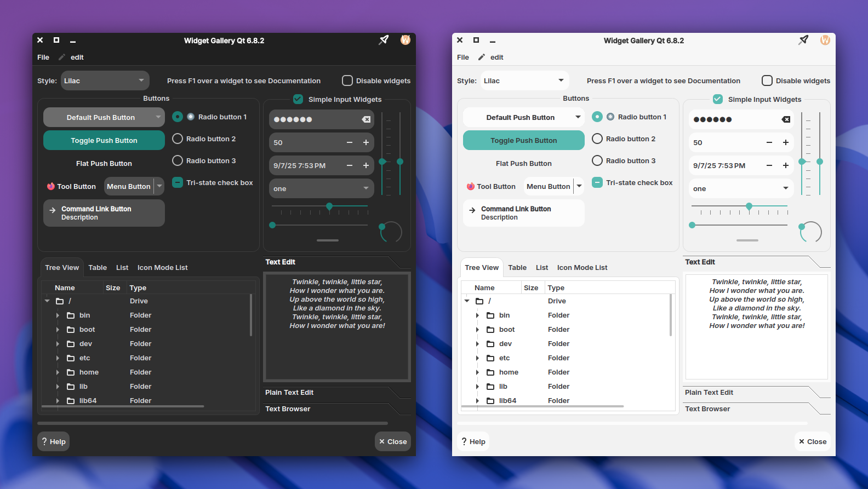Toggle Tri-state check box in dark window
This screenshot has height=489, width=868.
coord(178,182)
